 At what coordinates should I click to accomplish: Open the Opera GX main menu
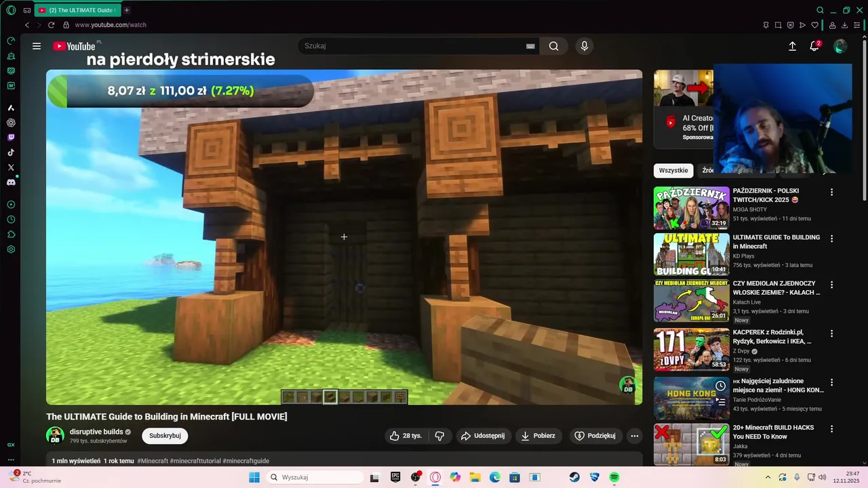click(11, 10)
